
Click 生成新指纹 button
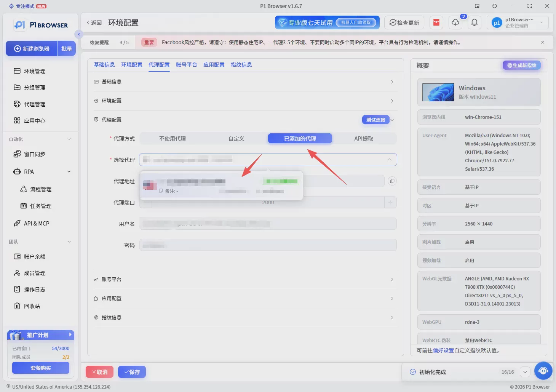pos(522,65)
